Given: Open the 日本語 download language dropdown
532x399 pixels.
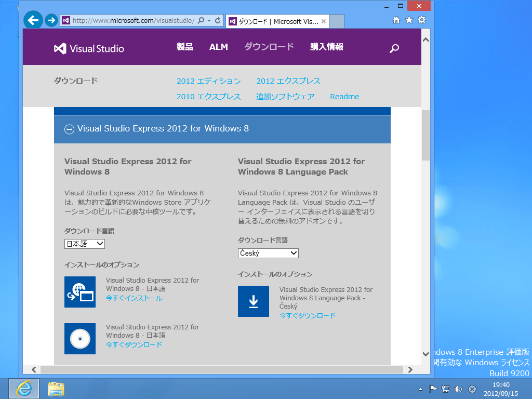Looking at the screenshot, I should coord(85,244).
